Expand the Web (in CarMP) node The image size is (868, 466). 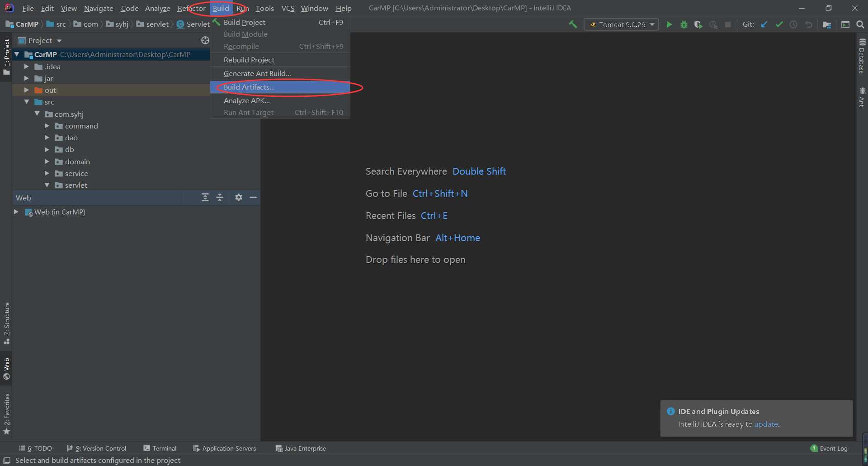(16, 212)
